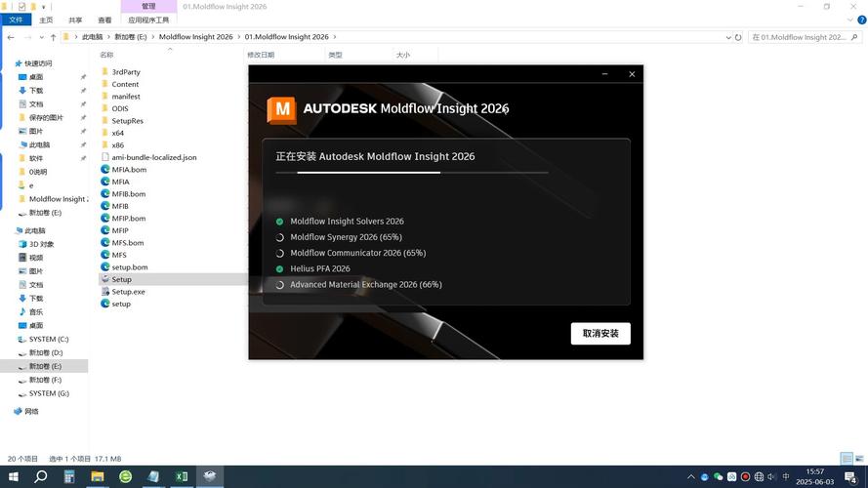Open Windows Start menu

point(14,476)
